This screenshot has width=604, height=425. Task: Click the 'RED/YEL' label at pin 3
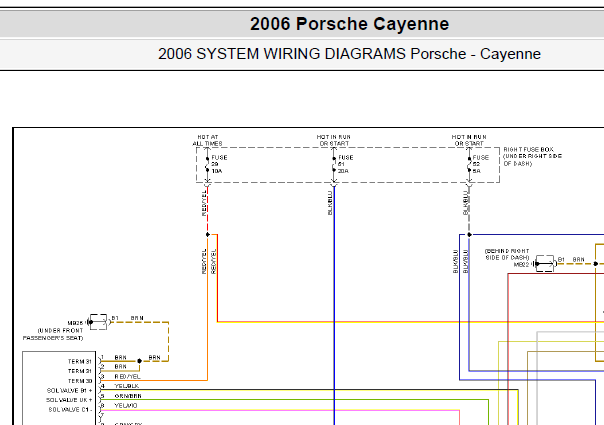[128, 376]
